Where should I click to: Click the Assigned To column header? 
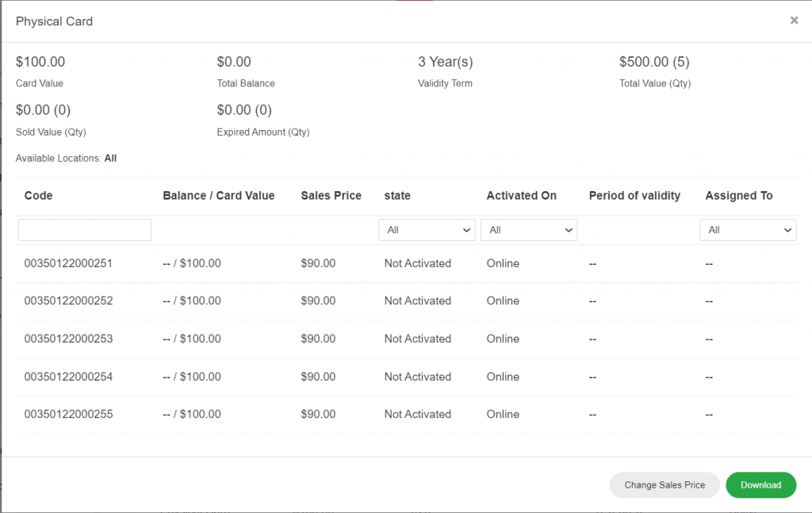click(739, 196)
